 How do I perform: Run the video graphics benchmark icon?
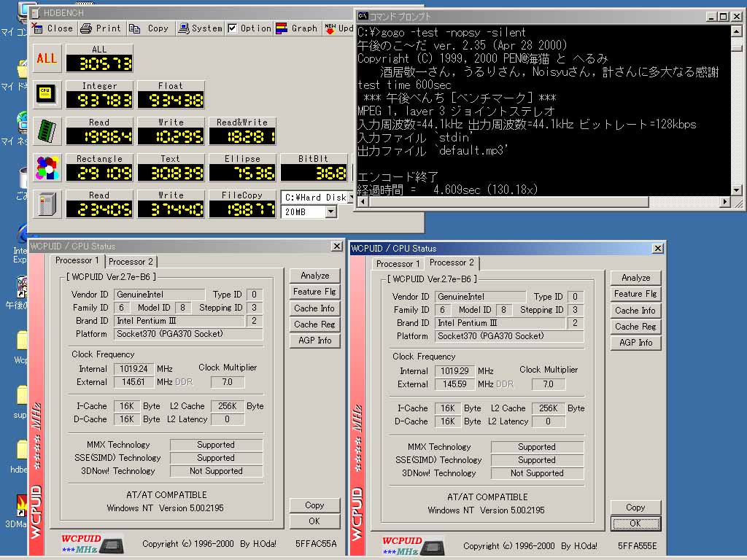47,168
